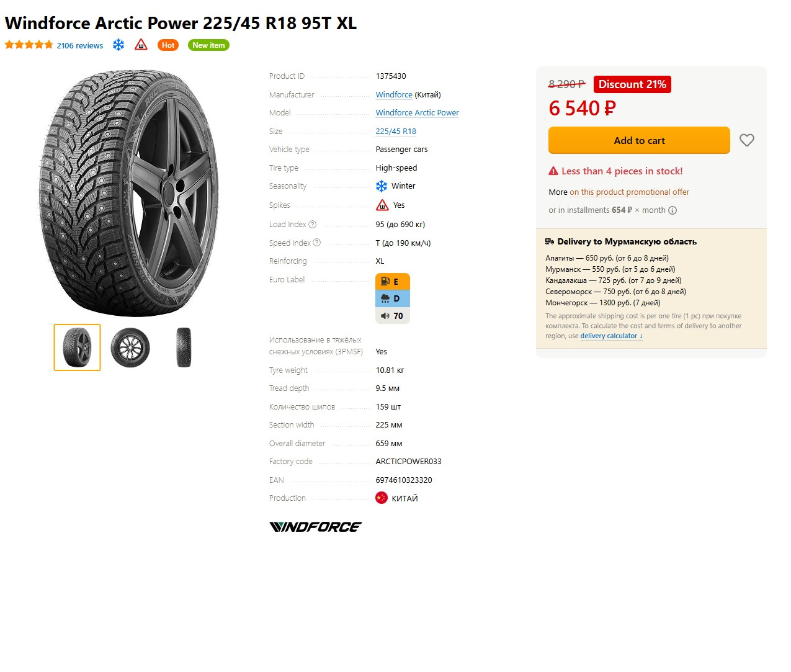Viewport: 791px width, 672px height.
Task: Select the tread side-view thumbnail
Action: click(x=184, y=347)
